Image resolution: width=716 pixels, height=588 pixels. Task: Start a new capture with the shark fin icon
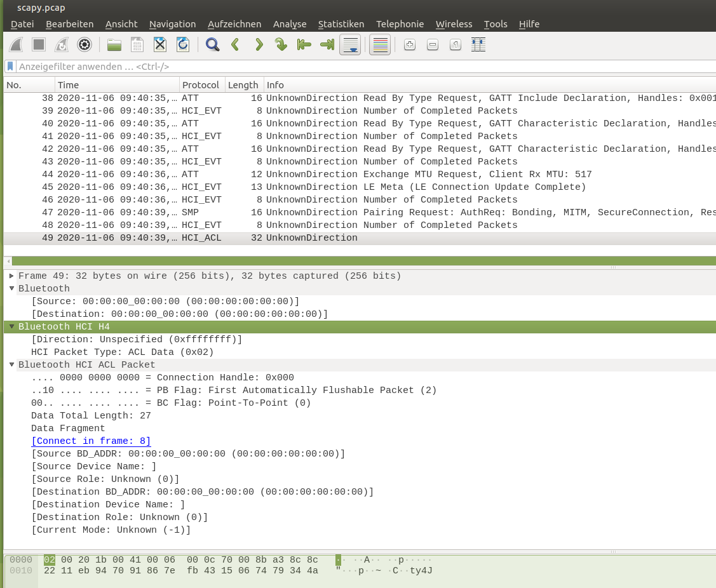[15, 44]
